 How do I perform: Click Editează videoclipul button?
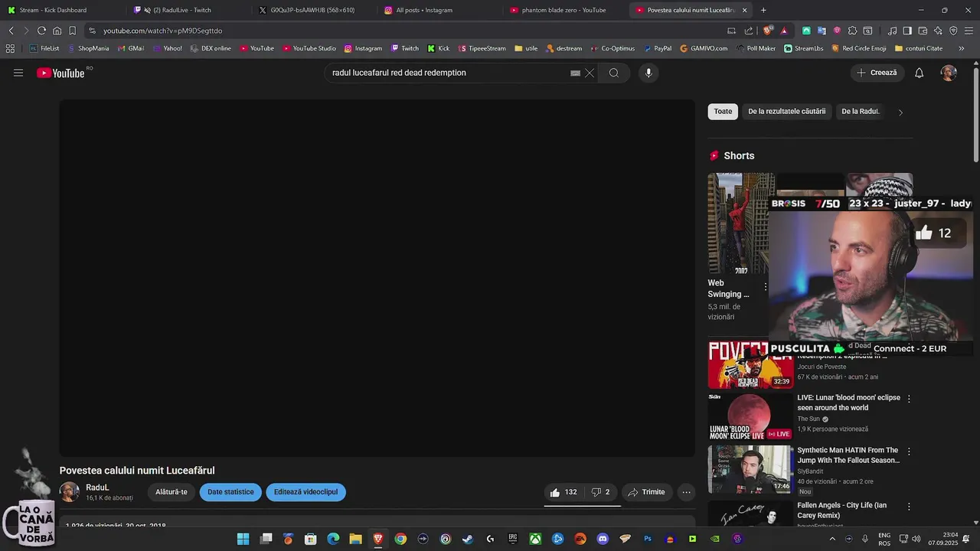[x=305, y=492]
